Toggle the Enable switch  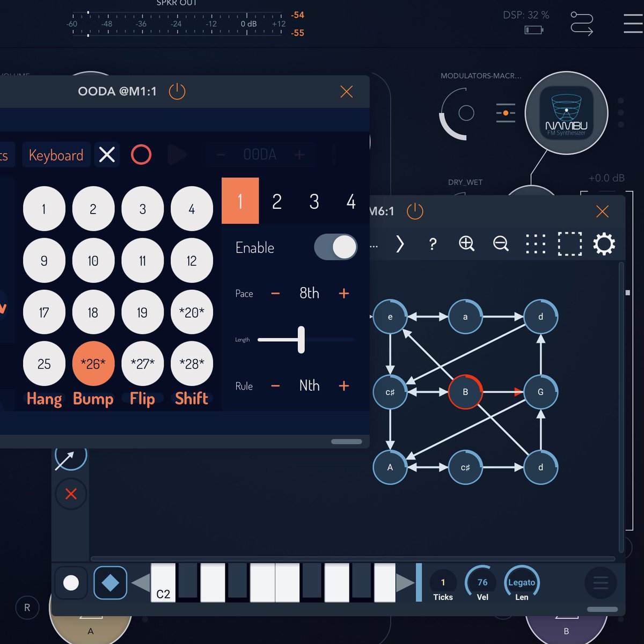tap(335, 247)
